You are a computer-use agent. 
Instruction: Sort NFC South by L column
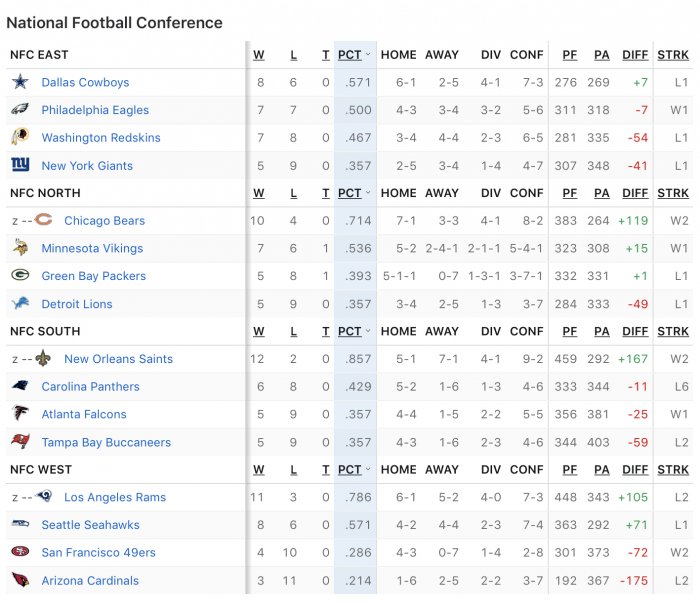coord(293,332)
